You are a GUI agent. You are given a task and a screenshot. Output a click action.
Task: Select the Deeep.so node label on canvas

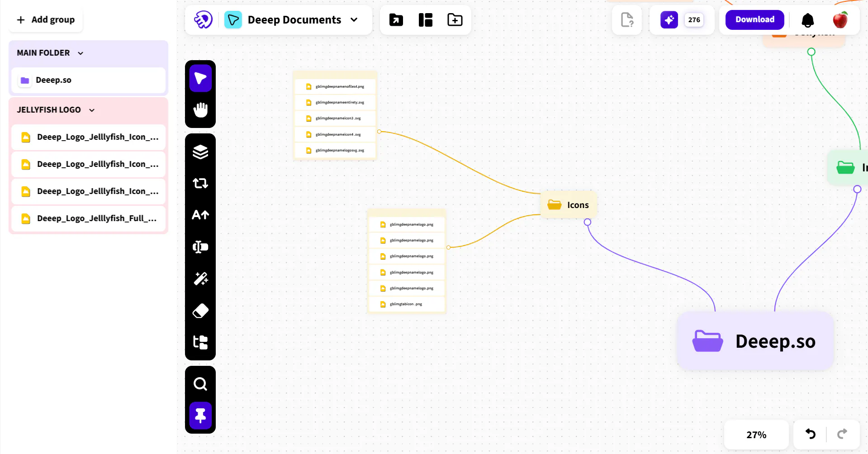[775, 341]
